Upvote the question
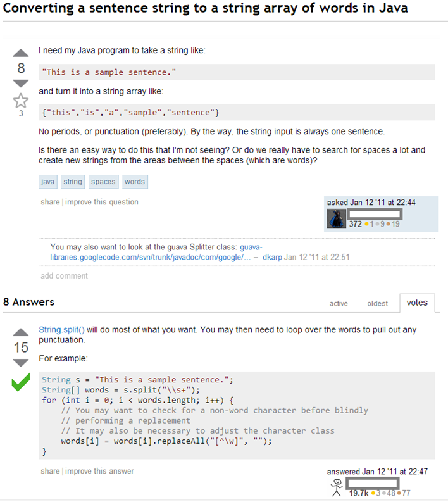 (x=21, y=53)
